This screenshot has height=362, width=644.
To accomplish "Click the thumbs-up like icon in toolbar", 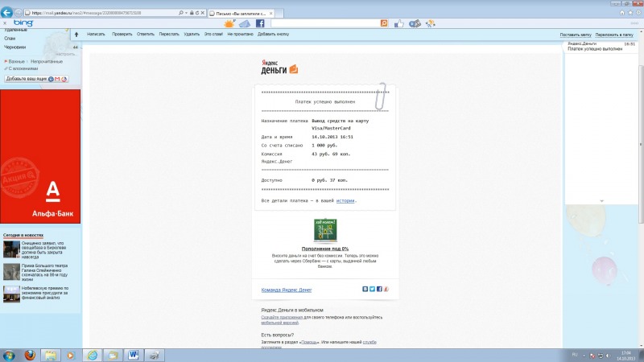I will 398,23.
